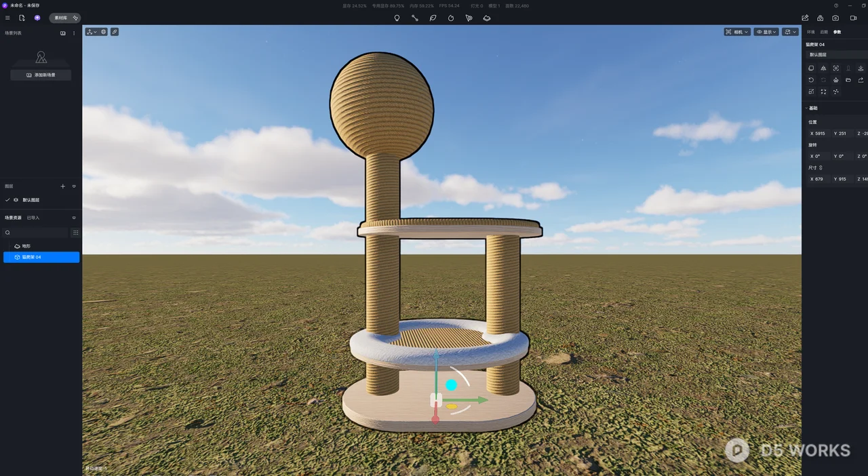868x476 pixels.
Task: Click the scatter dots icon
Action: point(836,92)
